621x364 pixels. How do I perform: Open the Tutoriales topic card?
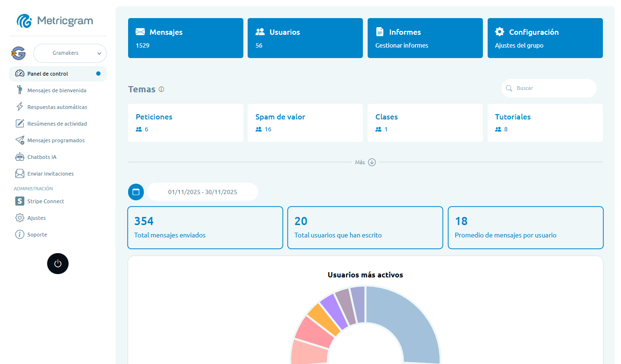545,122
